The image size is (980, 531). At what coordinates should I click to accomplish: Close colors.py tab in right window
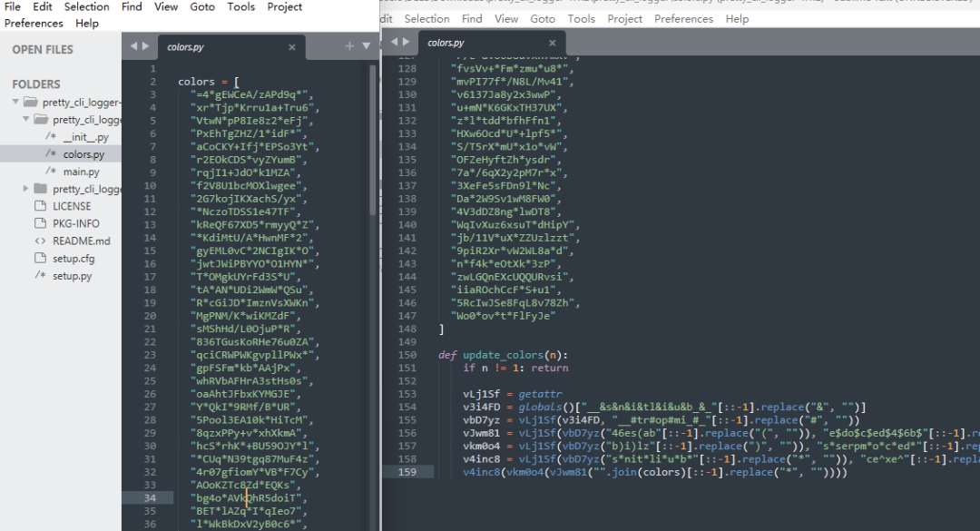pyautogui.click(x=553, y=43)
